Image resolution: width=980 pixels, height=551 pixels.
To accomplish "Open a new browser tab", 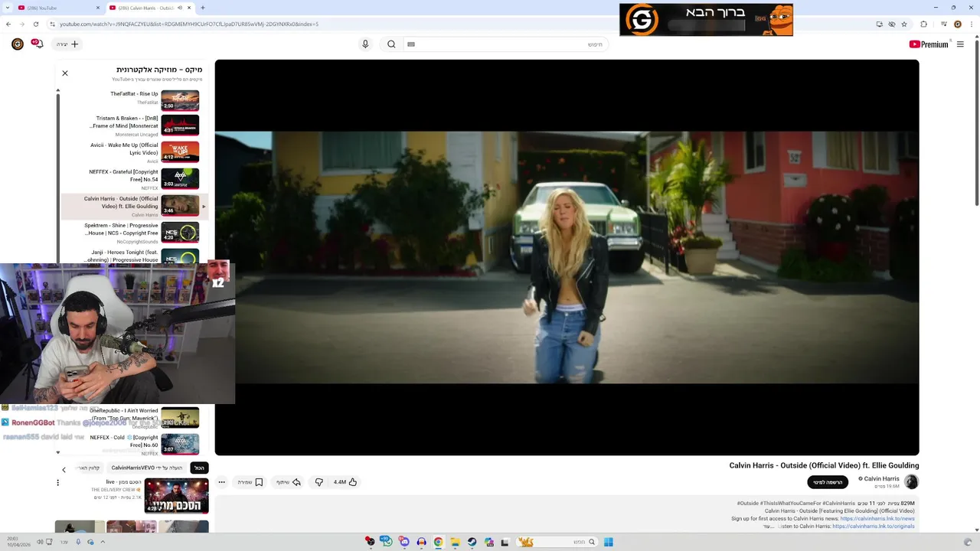I will click(203, 8).
